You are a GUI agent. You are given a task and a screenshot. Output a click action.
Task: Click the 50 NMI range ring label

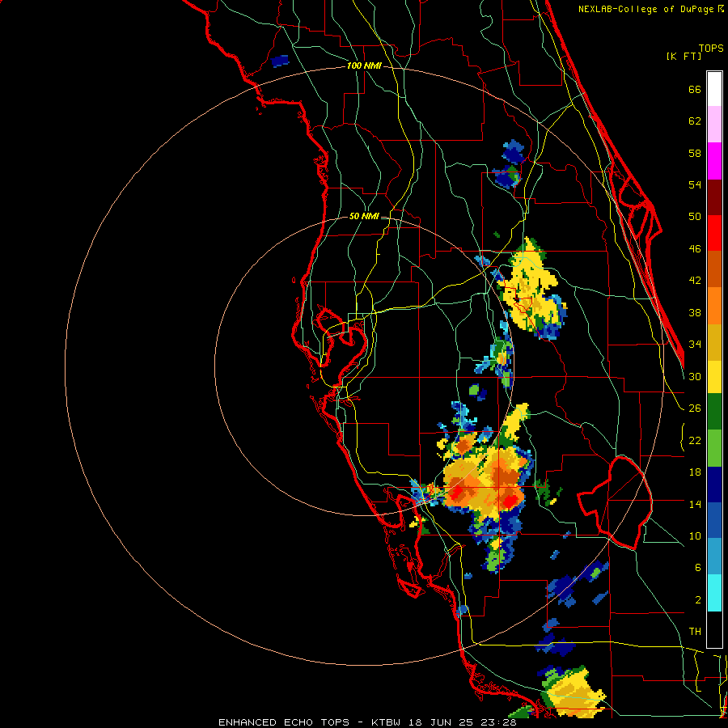click(x=364, y=216)
